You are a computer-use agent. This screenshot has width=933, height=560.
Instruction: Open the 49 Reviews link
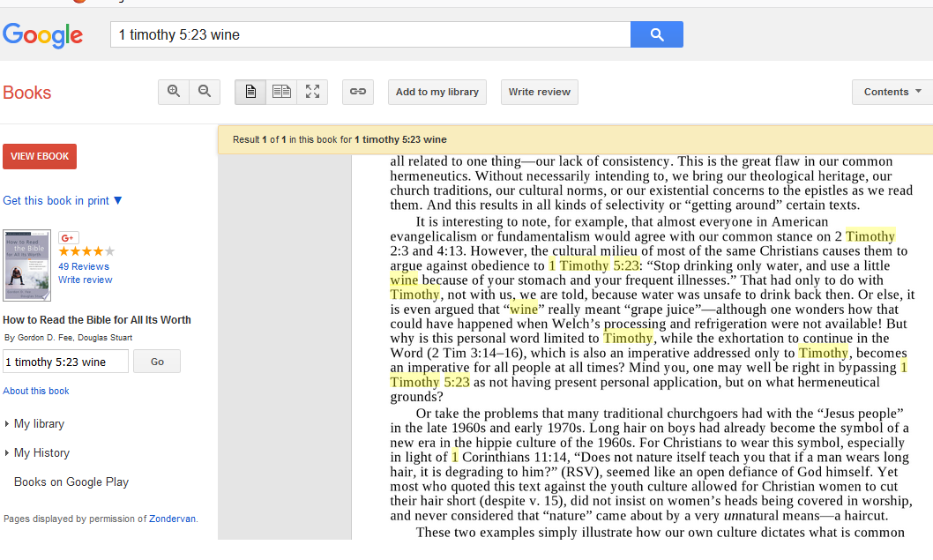(84, 266)
